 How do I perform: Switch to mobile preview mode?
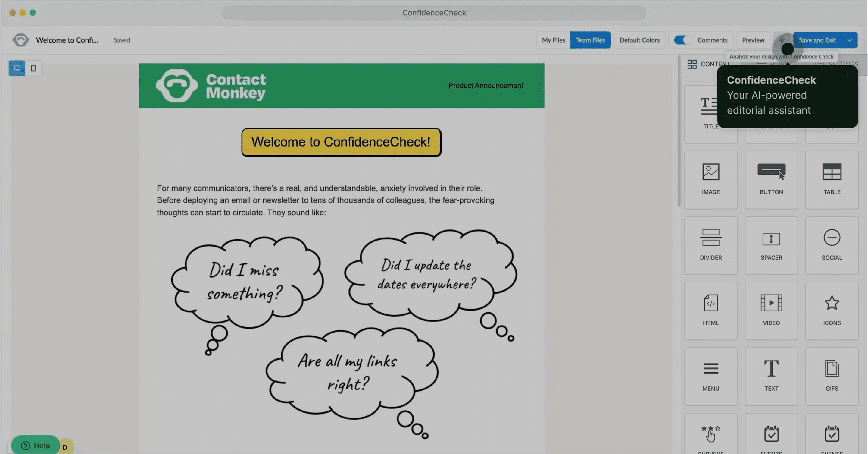(x=33, y=68)
